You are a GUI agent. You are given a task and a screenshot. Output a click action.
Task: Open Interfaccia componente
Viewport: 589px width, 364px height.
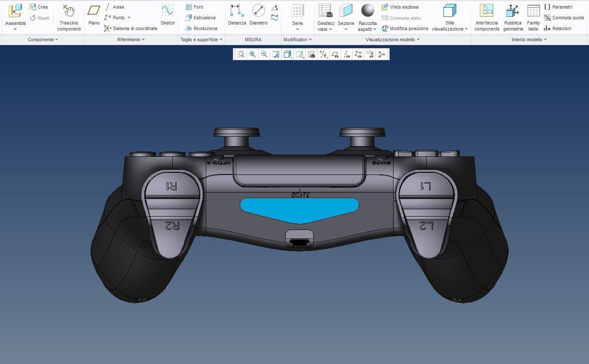tap(487, 18)
